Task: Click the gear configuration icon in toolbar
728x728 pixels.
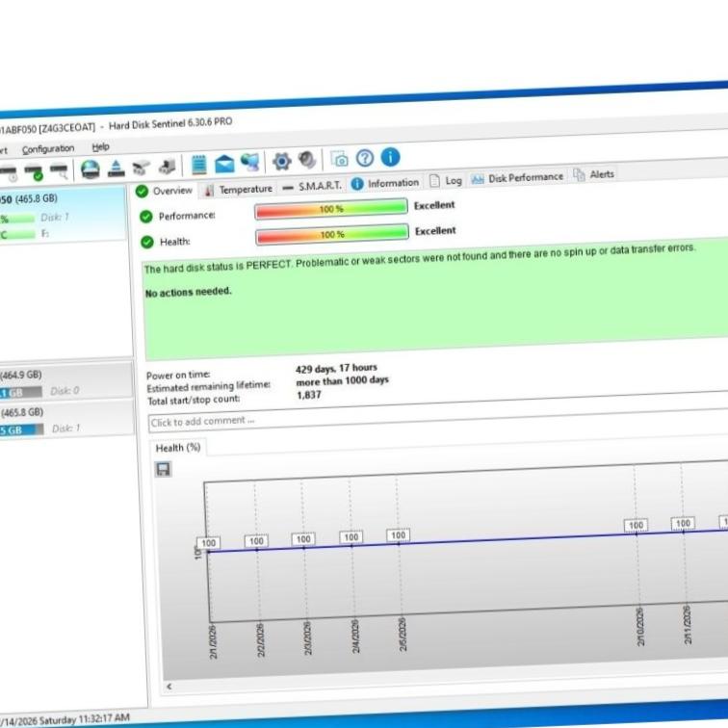Action: [x=281, y=161]
